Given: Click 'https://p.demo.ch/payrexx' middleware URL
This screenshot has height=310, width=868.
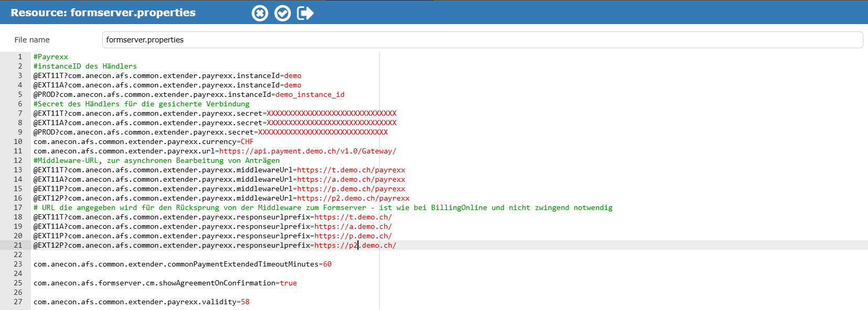Looking at the screenshot, I should pos(351,189).
